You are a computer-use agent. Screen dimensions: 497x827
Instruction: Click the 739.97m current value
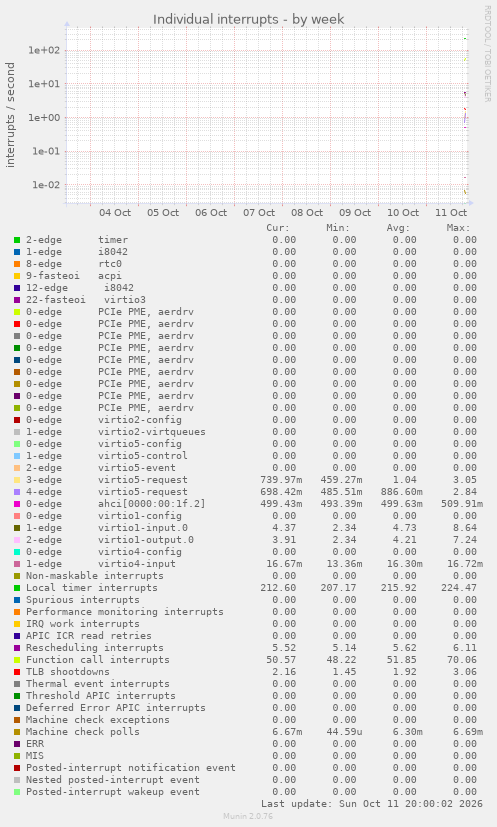pyautogui.click(x=281, y=480)
